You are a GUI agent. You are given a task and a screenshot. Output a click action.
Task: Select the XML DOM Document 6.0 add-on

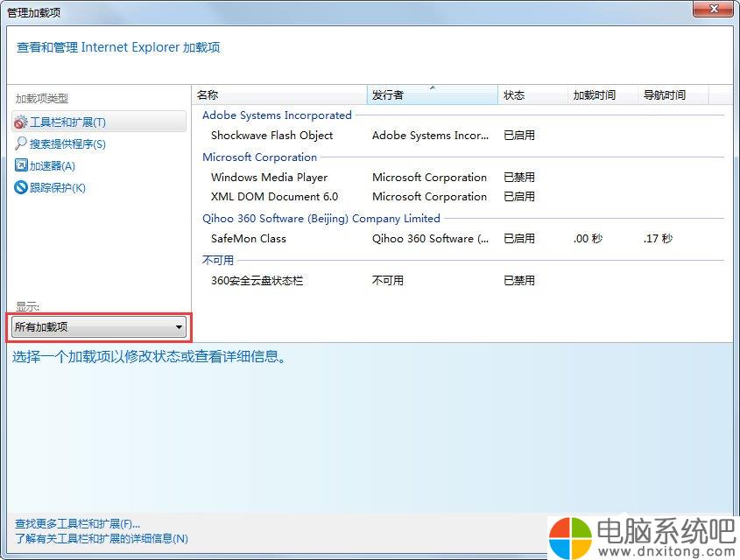(274, 197)
